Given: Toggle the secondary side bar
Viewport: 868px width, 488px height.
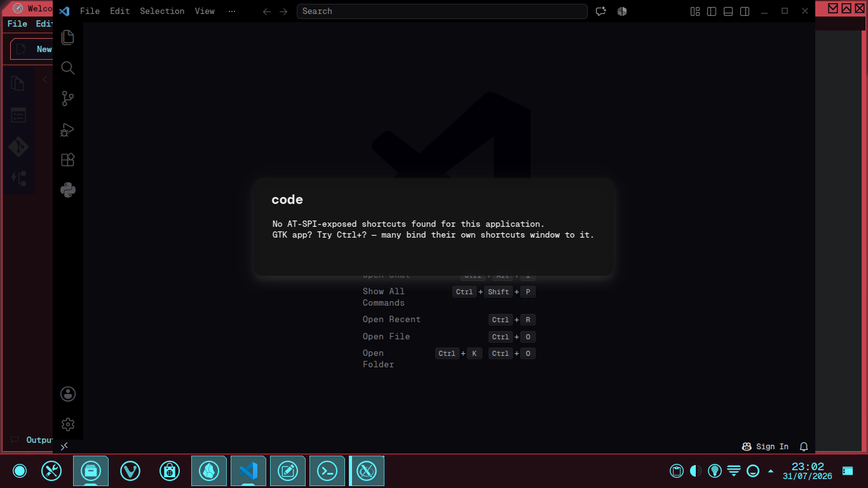Looking at the screenshot, I should pos(745,11).
